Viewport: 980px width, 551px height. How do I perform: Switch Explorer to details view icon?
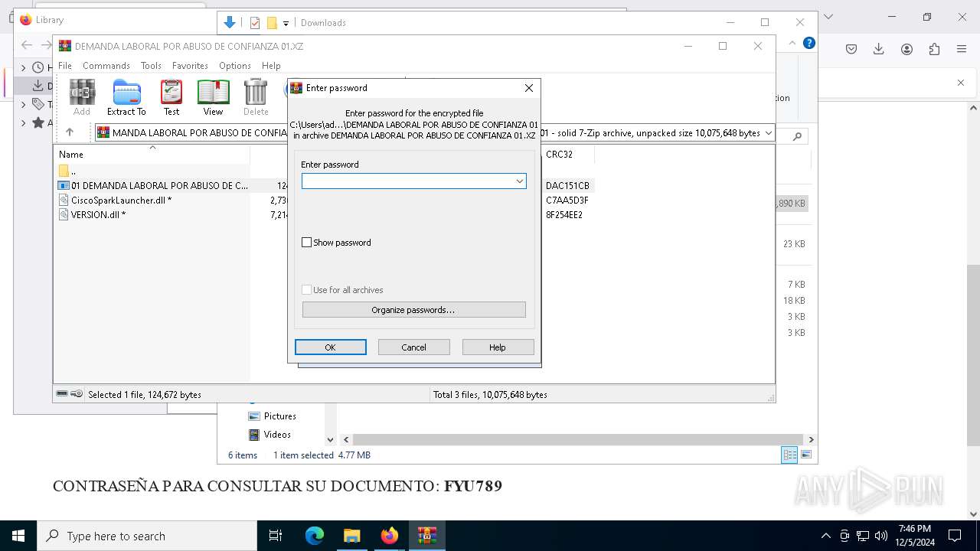coord(789,455)
